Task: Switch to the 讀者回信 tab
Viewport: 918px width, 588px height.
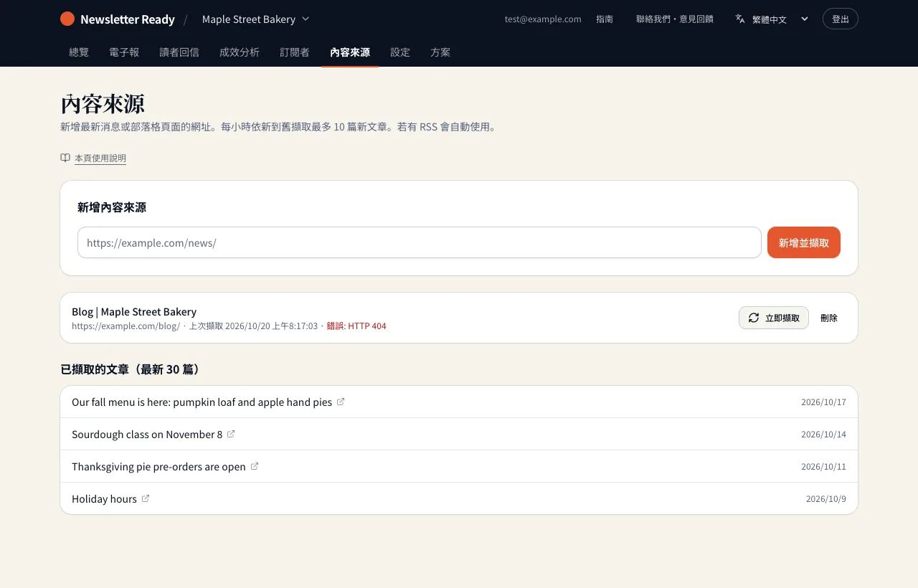Action: (x=179, y=52)
